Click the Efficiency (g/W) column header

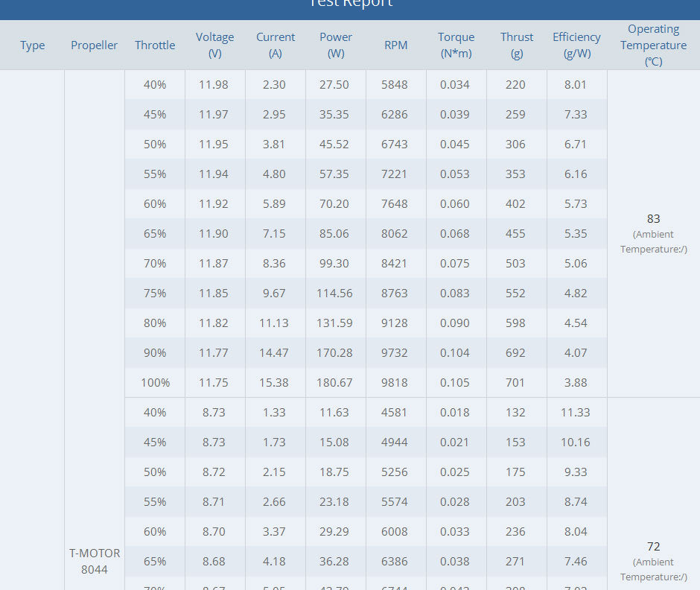point(576,45)
